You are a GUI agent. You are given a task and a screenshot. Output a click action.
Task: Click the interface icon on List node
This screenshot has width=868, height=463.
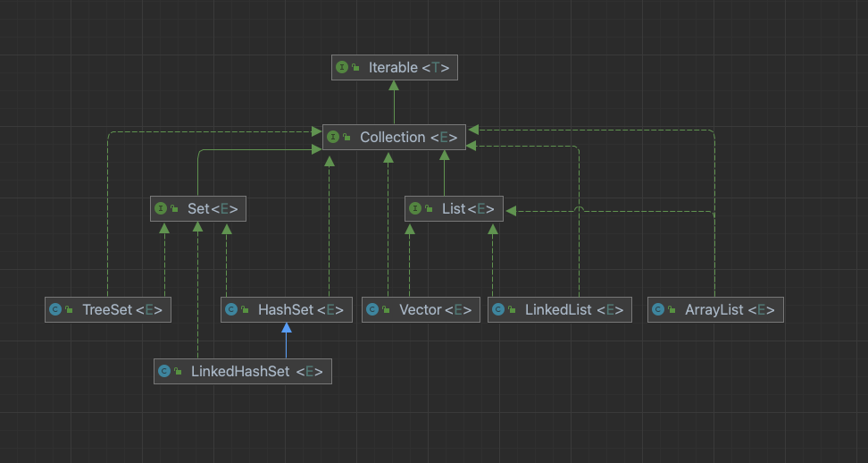click(415, 209)
